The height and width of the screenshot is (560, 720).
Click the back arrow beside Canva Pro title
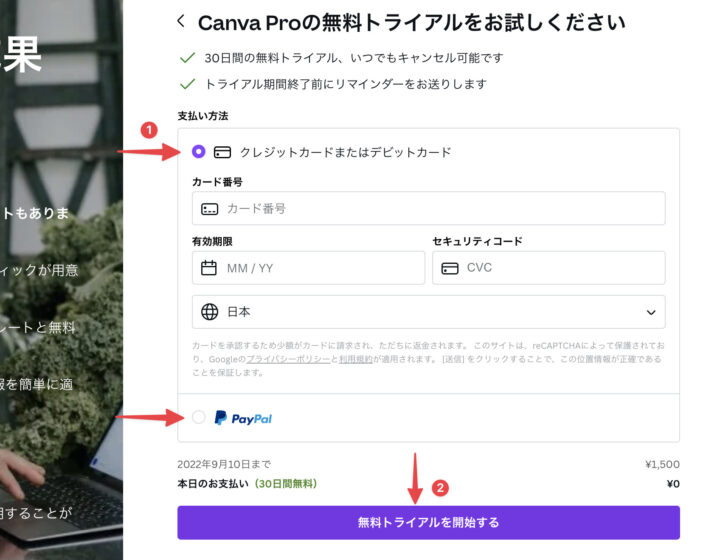point(181,21)
